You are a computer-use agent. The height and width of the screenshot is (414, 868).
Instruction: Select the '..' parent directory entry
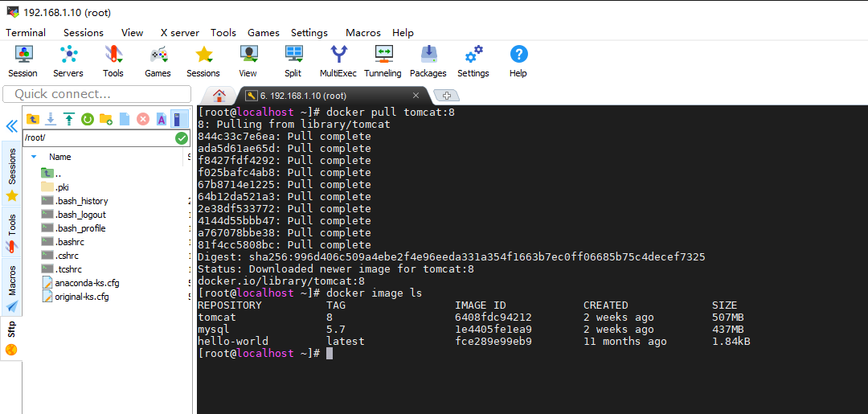pos(51,174)
